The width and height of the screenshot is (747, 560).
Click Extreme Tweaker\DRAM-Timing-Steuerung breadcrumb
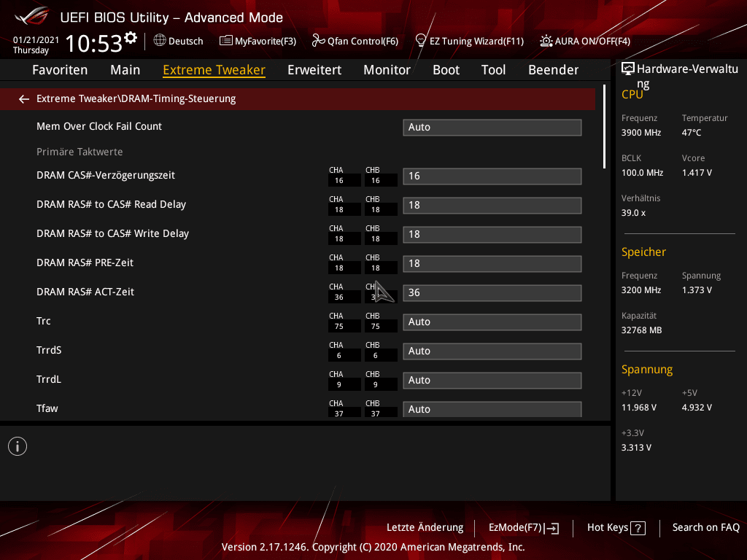pyautogui.click(x=136, y=98)
